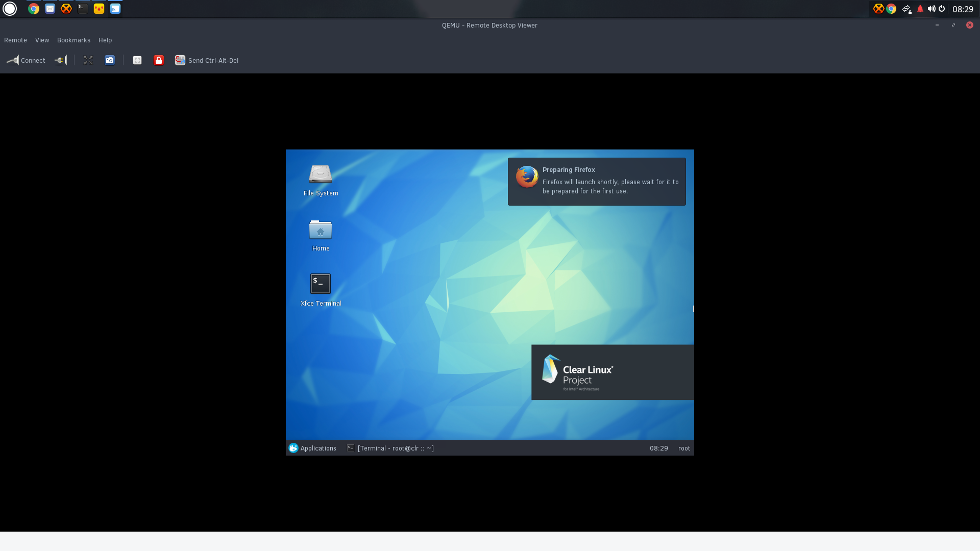
Task: Restore the Remote Desktop Viewer window size
Action: 953,25
